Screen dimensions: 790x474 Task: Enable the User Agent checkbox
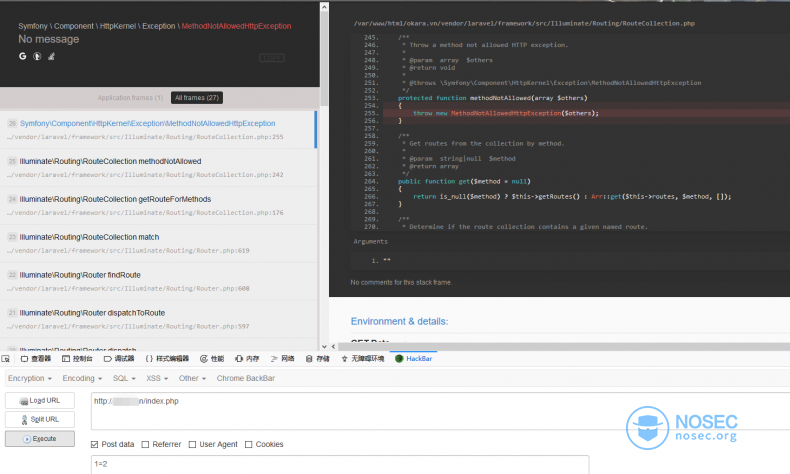pos(192,444)
